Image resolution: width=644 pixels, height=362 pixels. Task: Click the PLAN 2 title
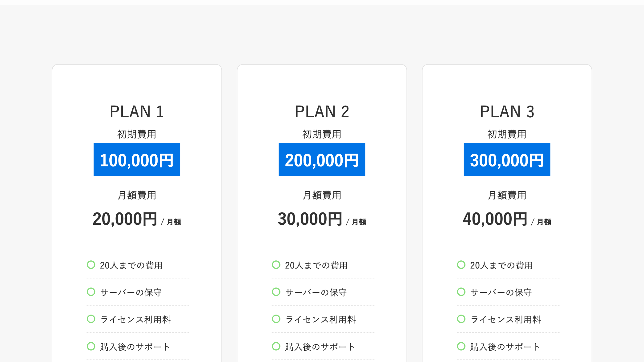click(x=322, y=111)
